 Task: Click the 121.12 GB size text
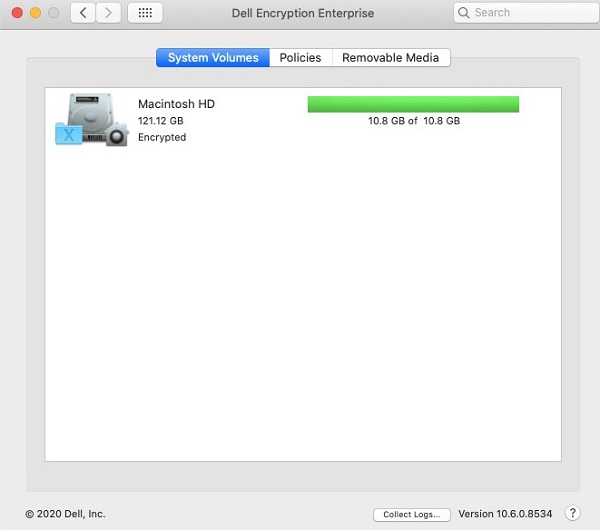click(x=161, y=121)
